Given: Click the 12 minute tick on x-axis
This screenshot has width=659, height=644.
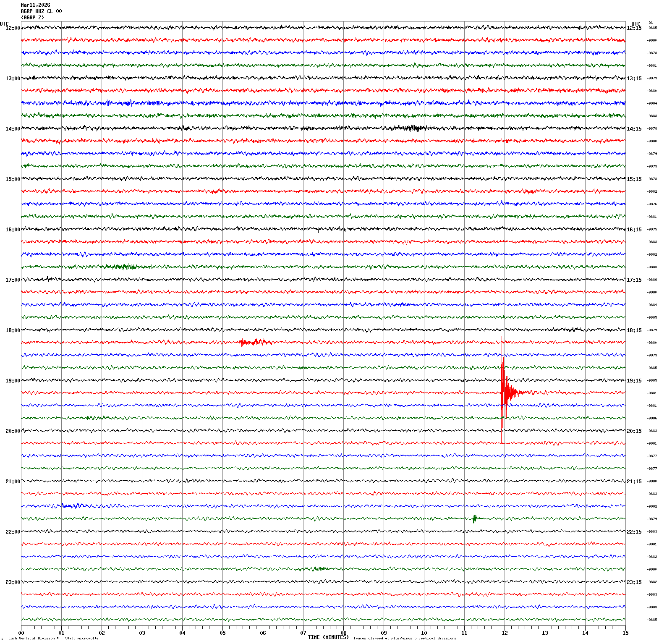Looking at the screenshot, I should click(505, 633).
